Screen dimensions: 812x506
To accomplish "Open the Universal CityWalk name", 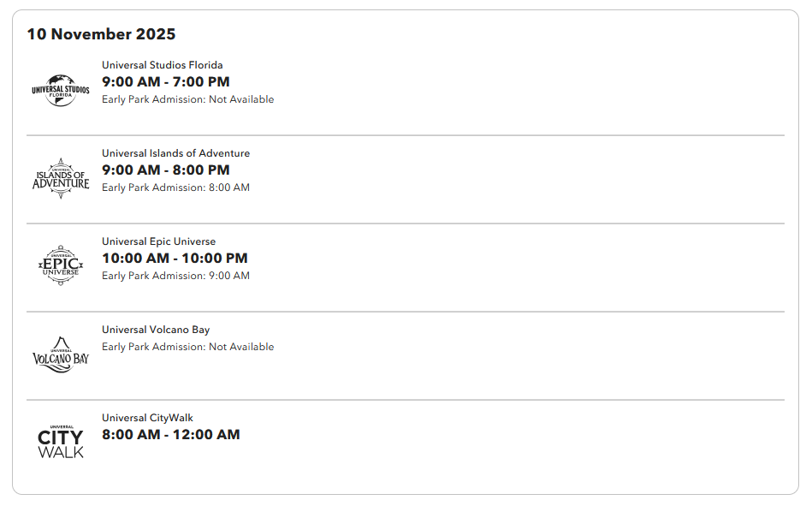I will tap(147, 418).
